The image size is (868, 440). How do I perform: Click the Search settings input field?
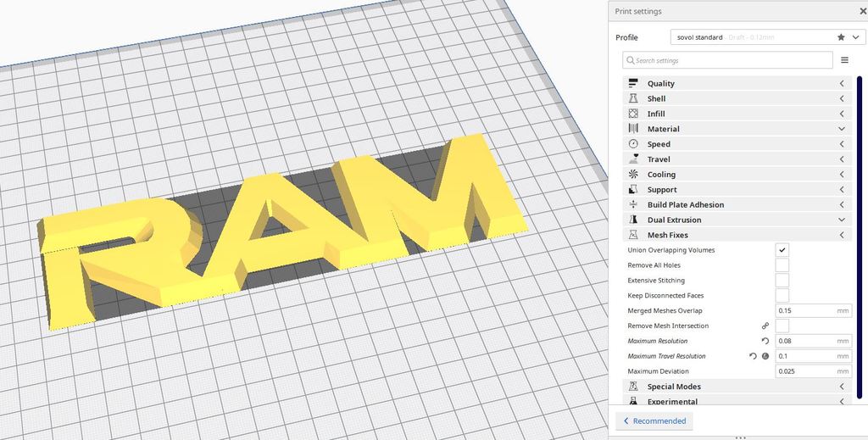[729, 60]
